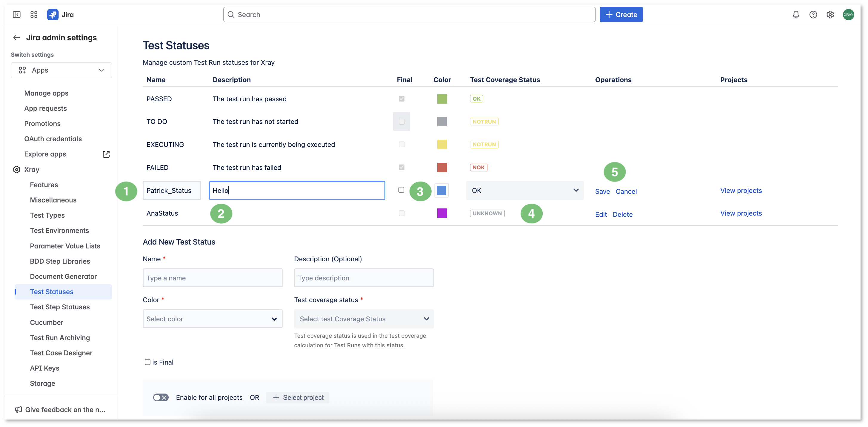
Task: Click the Type description input
Action: pos(364,278)
